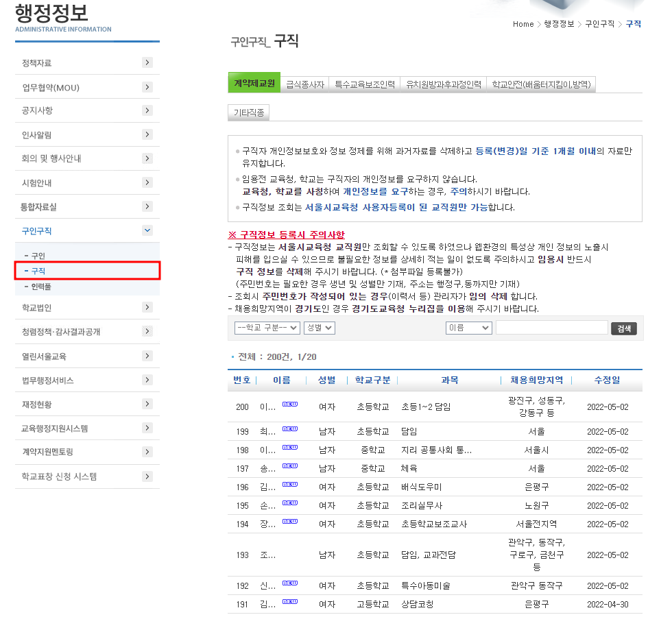The width and height of the screenshot is (672, 617).
Task: Switch to the 기타직종 tab
Action: 248,112
